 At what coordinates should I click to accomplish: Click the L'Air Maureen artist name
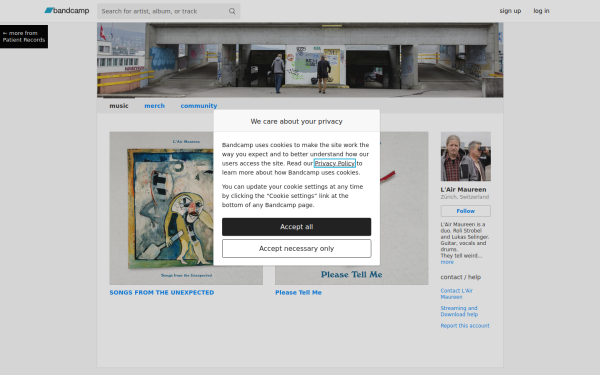[463, 189]
